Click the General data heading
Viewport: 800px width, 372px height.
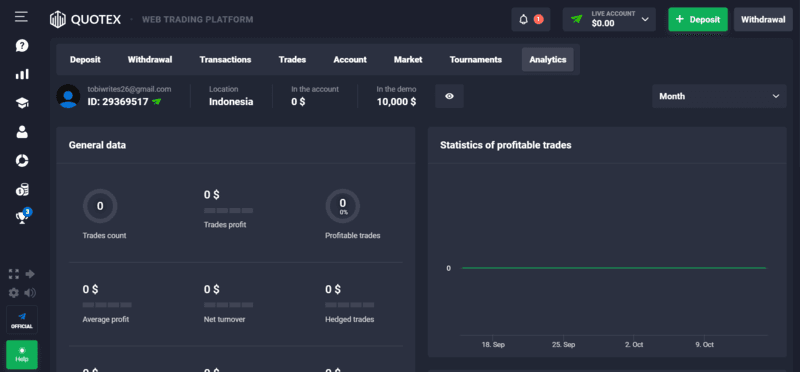tap(97, 145)
